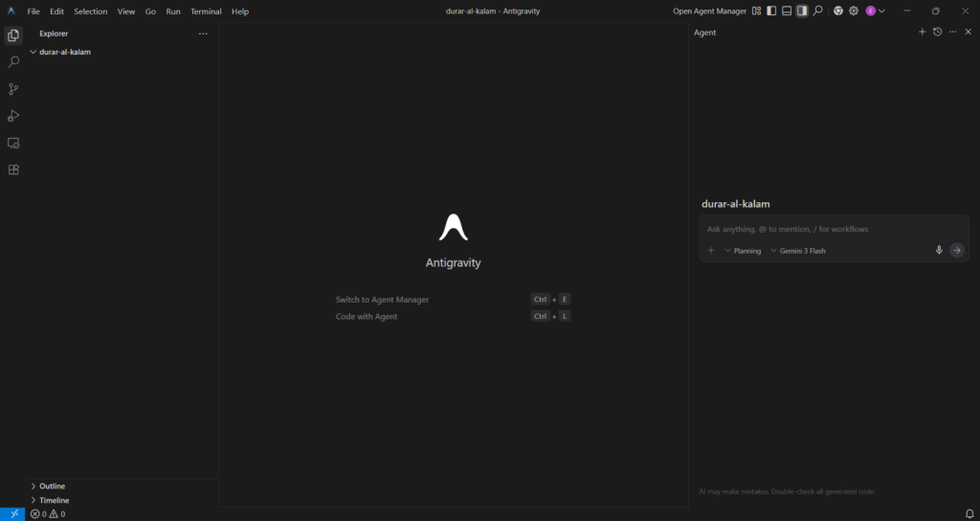Open the Run and Debug view
The height and width of the screenshot is (521, 980).
pos(13,116)
